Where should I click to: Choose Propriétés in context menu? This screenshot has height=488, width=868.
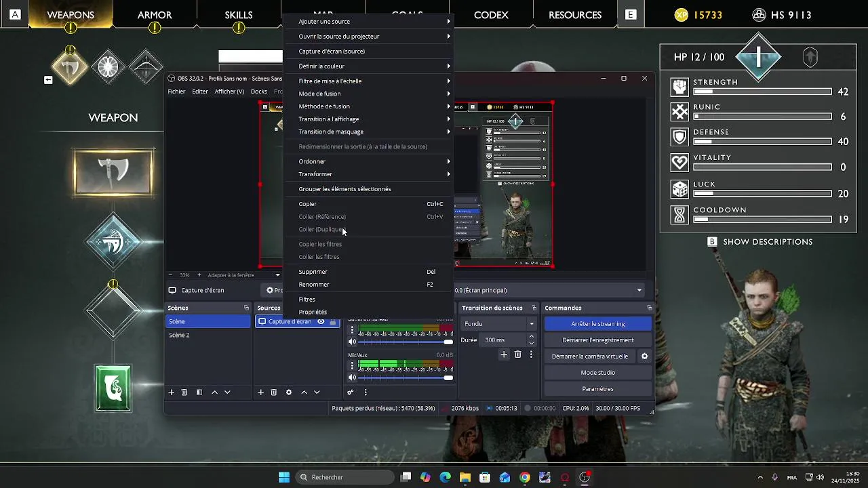coord(369,312)
